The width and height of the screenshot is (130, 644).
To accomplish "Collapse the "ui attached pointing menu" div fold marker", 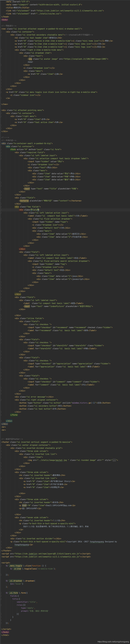I will [1, 110].
